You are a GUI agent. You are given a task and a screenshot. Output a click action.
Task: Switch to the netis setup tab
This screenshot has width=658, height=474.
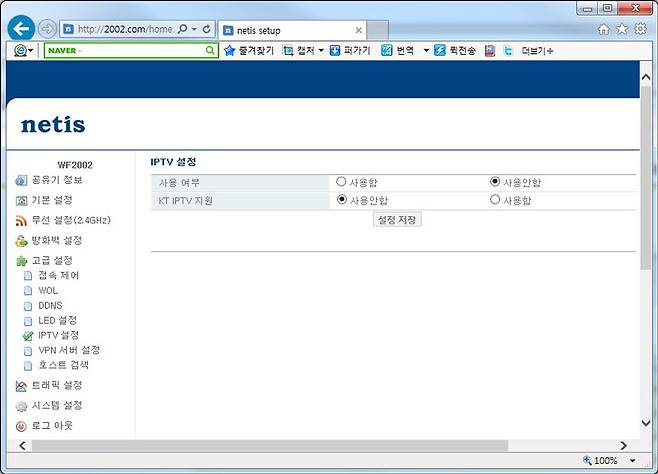pyautogui.click(x=292, y=30)
